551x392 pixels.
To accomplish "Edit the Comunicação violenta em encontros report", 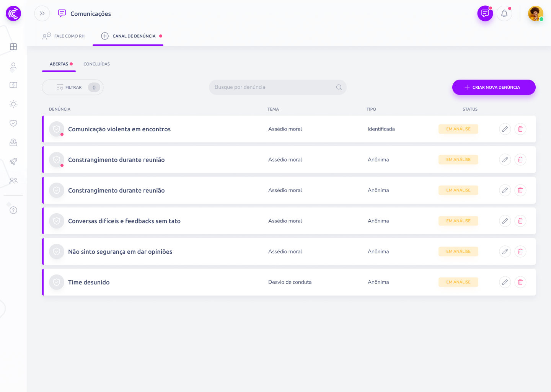I will click(x=505, y=129).
